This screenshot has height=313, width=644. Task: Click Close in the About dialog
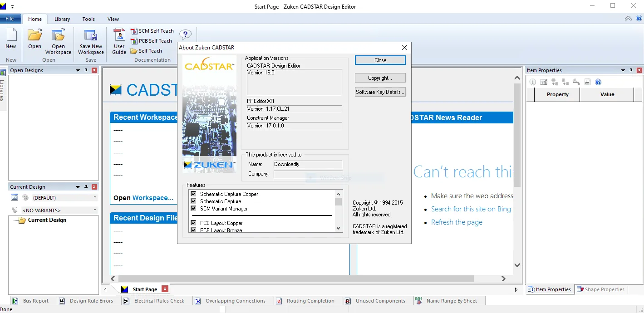(380, 60)
